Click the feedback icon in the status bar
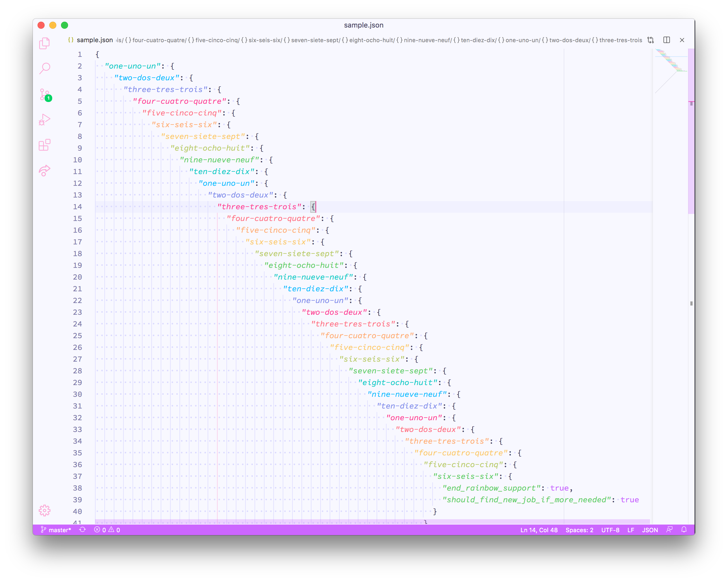Screen dimensions: 728x582 tap(669, 530)
